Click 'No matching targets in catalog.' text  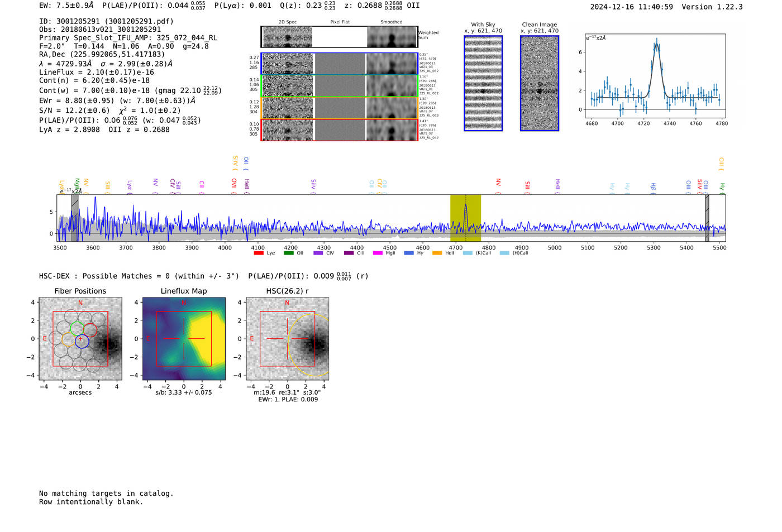click(106, 493)
